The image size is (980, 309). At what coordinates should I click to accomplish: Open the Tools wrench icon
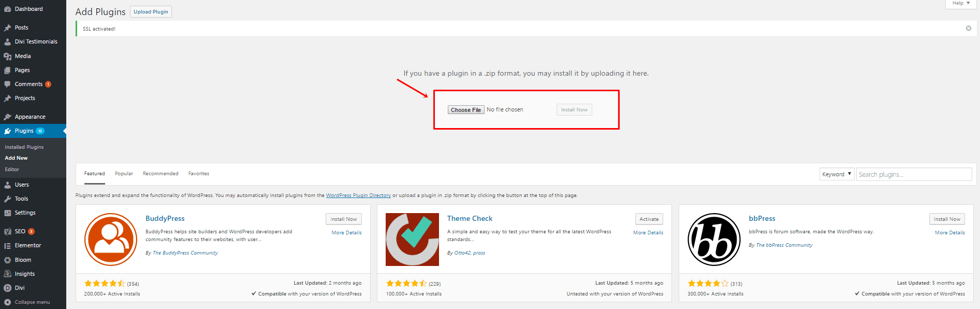[7, 199]
